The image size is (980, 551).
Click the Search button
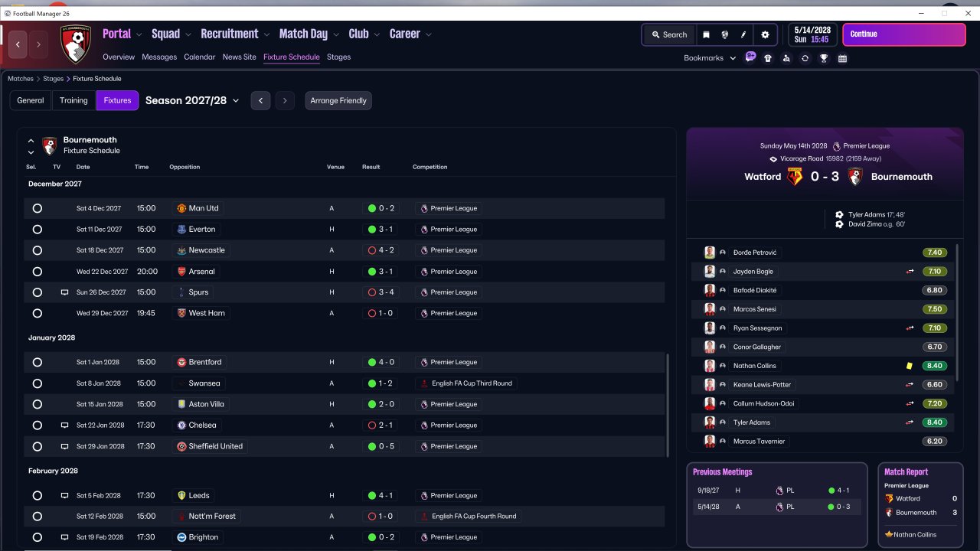pos(668,34)
